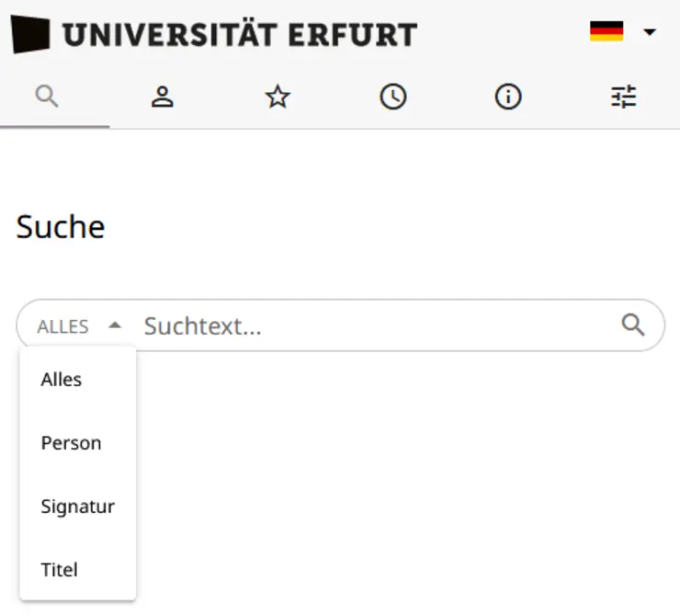The width and height of the screenshot is (680, 616).
Task: Open the favorites star tab
Action: [278, 97]
